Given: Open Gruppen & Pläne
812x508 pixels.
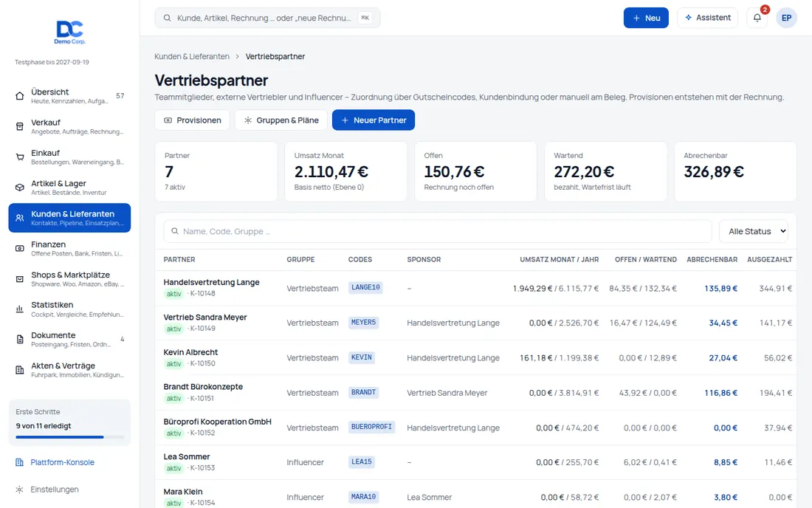Looking at the screenshot, I should click(281, 120).
